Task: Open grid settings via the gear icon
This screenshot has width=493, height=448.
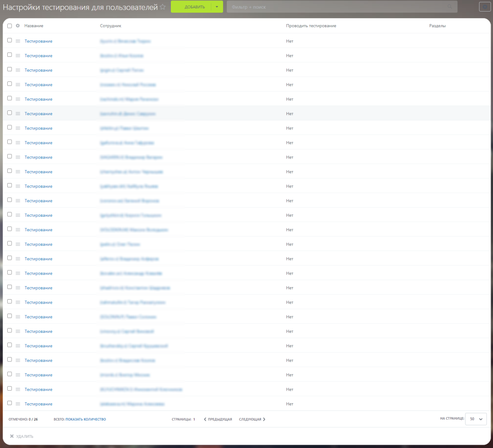Action: (x=18, y=26)
